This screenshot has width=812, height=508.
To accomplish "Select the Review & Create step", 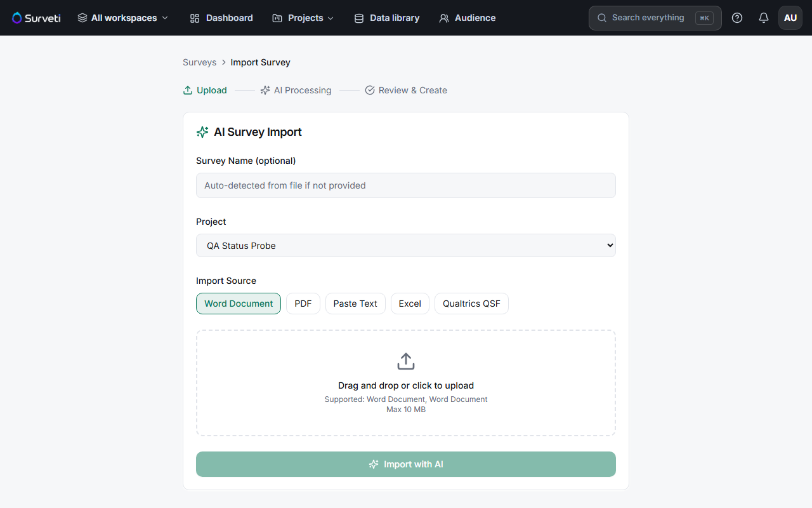I will point(406,90).
